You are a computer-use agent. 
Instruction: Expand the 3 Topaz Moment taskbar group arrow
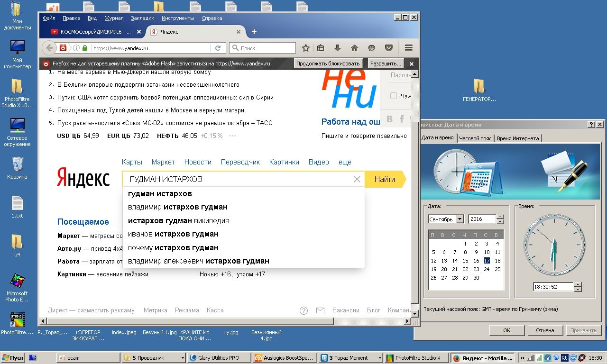380,358
